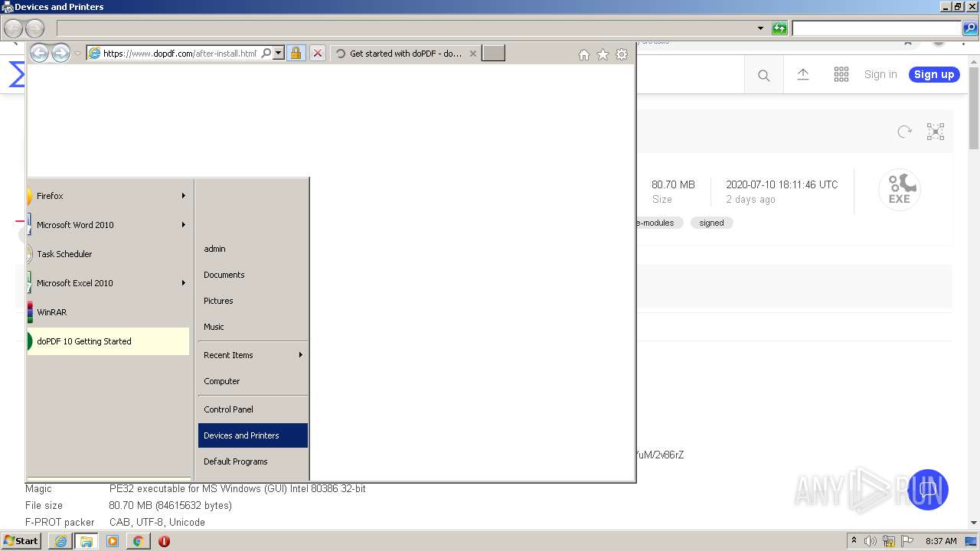This screenshot has height=551, width=980.
Task: Expand the Microsoft Word 2010 jump list arrow
Action: tap(183, 225)
